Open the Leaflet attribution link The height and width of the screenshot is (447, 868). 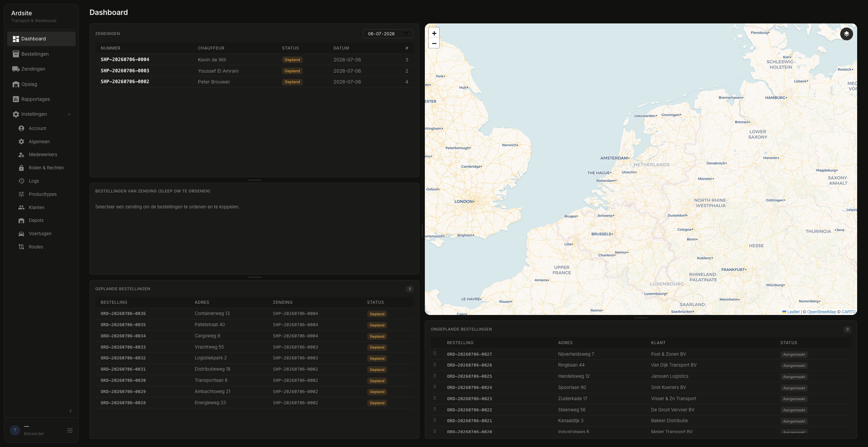click(x=793, y=312)
